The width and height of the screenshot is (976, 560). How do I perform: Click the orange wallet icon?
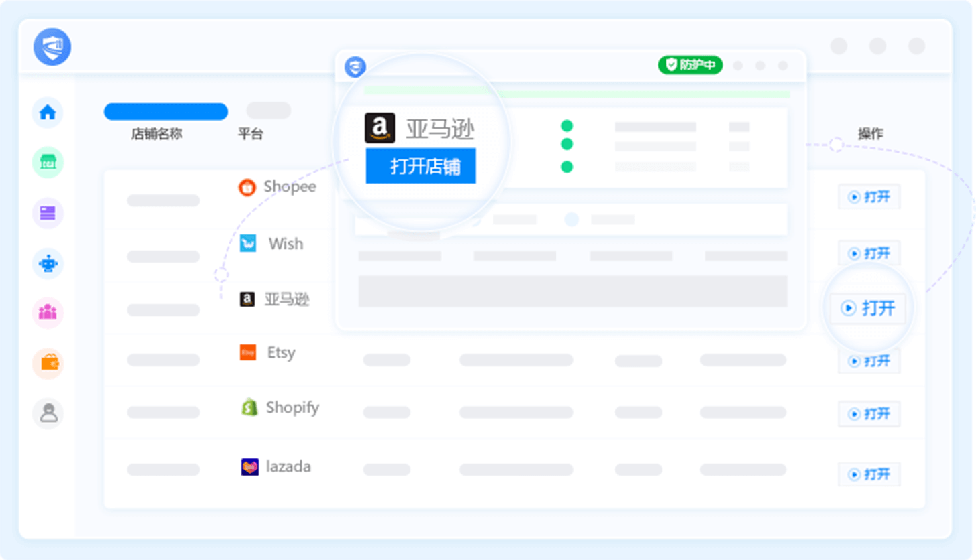click(48, 364)
